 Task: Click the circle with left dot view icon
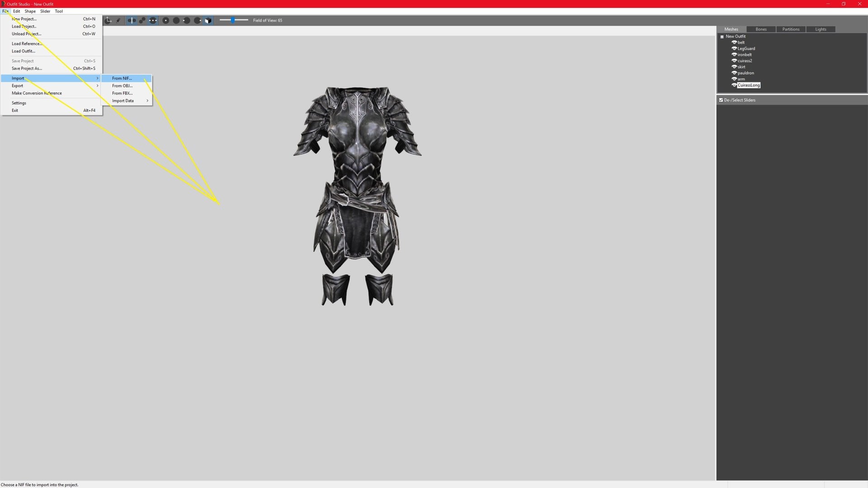pos(187,20)
